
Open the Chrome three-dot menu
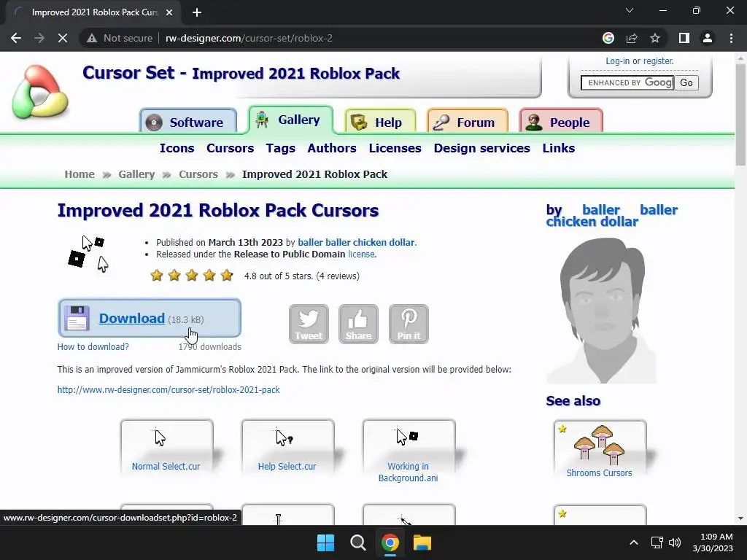(731, 38)
